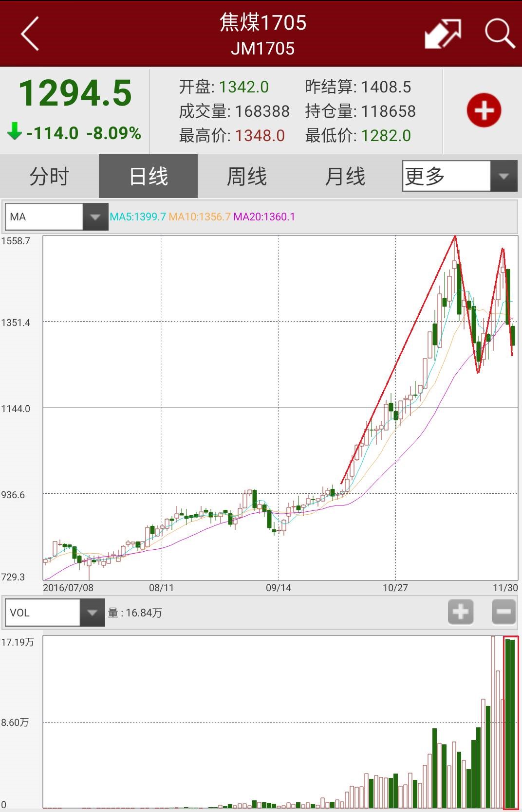Tap 最低价 value 1282.0
522x812 pixels.
[386, 136]
